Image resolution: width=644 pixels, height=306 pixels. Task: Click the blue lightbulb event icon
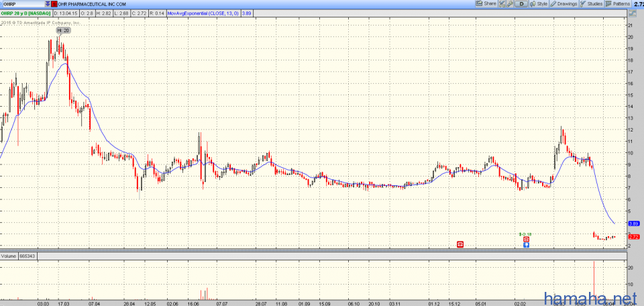point(526,245)
